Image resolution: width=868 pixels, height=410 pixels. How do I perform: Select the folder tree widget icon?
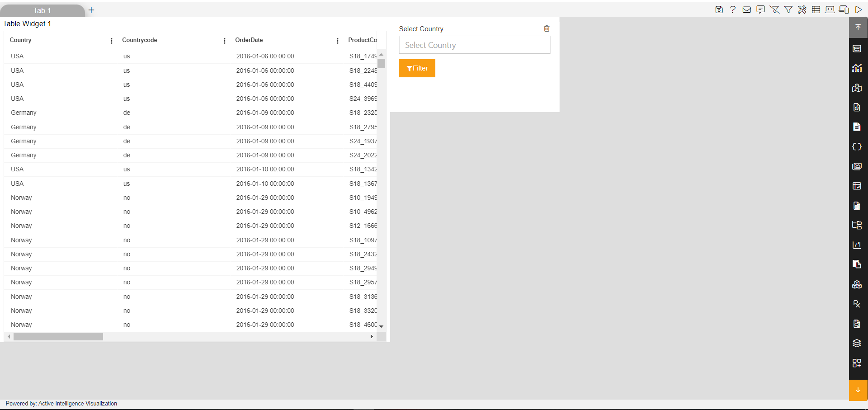pyautogui.click(x=857, y=225)
